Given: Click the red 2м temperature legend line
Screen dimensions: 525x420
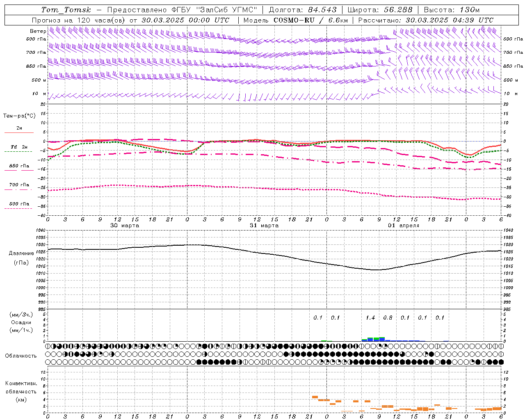Looking at the screenshot, I should pyautogui.click(x=19, y=132).
